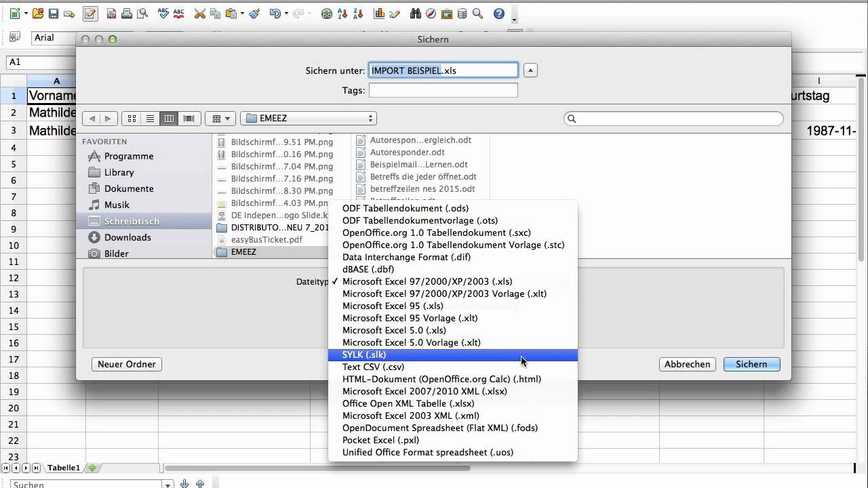This screenshot has width=868, height=488.
Task: Click the Print icon in toolbar
Action: click(x=127, y=13)
